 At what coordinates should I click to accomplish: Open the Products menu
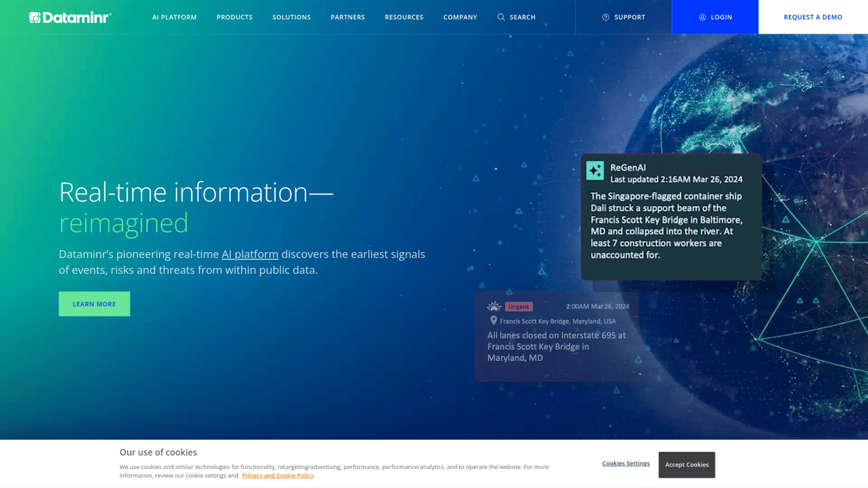click(x=234, y=17)
